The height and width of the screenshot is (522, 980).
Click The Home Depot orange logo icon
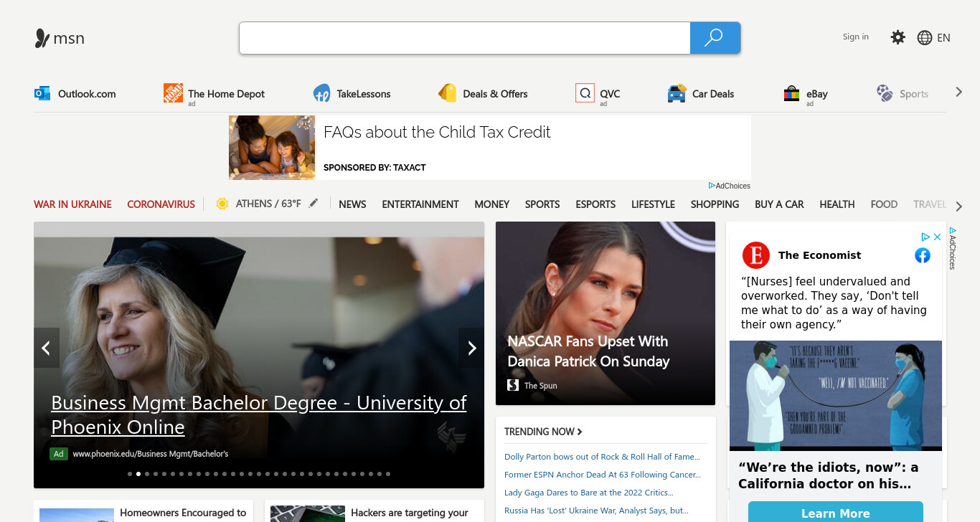pos(173,92)
